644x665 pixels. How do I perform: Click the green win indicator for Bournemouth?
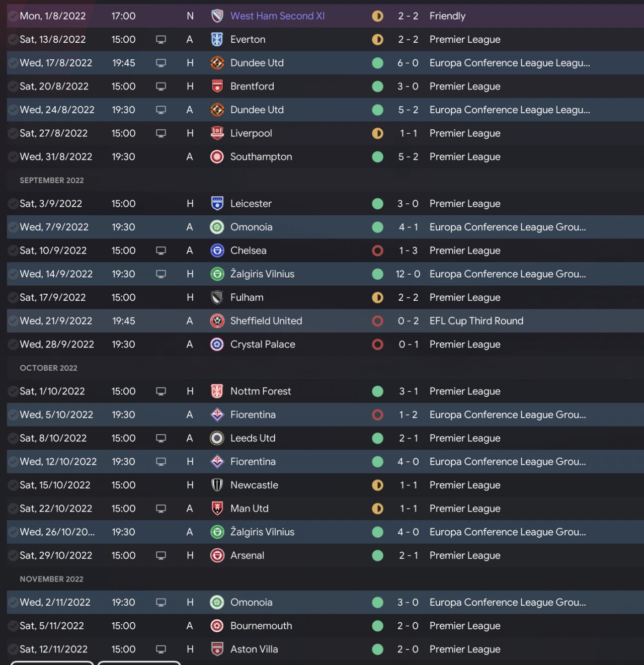(377, 626)
